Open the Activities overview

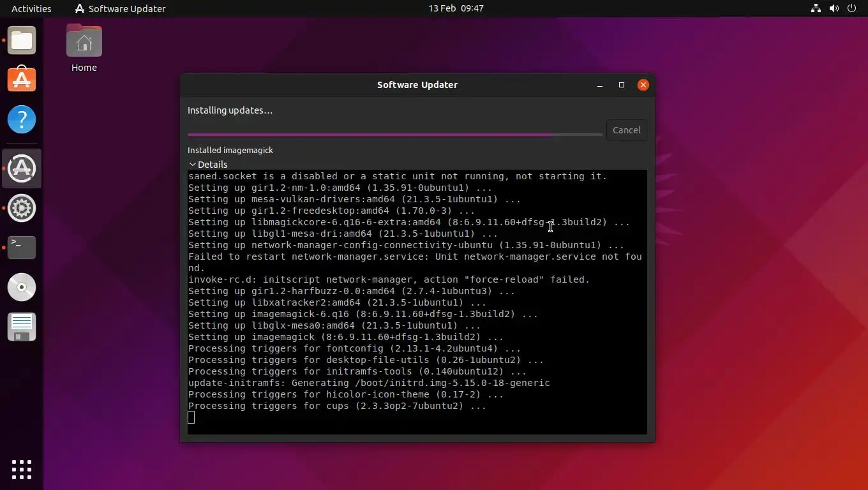pyautogui.click(x=31, y=8)
